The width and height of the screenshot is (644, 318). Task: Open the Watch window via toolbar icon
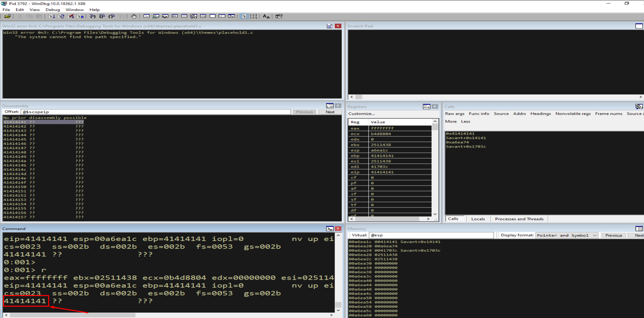156,16
